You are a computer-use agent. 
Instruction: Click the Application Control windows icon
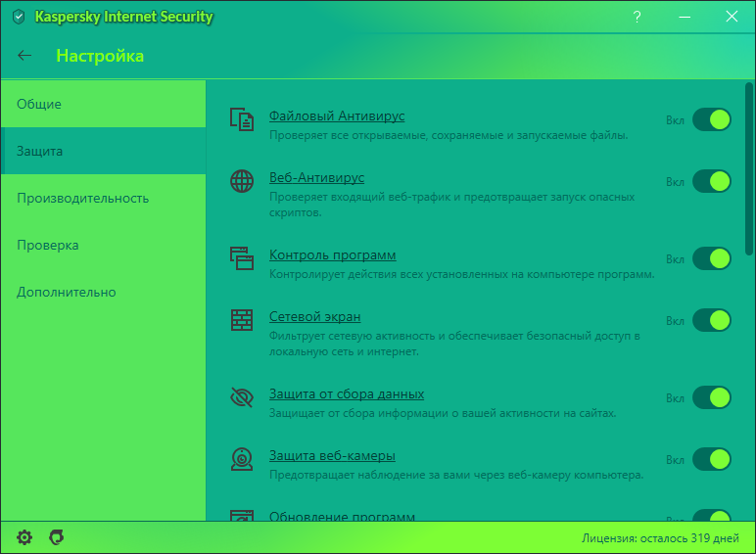point(241,258)
